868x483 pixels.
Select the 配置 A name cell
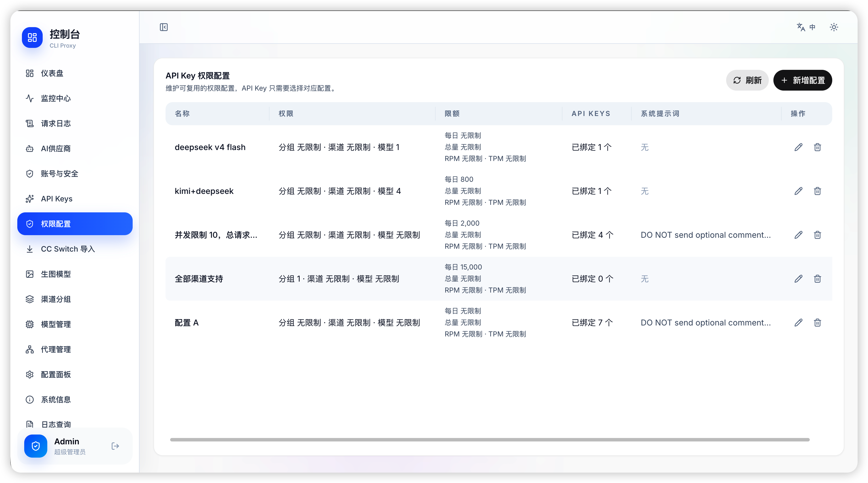pos(187,323)
